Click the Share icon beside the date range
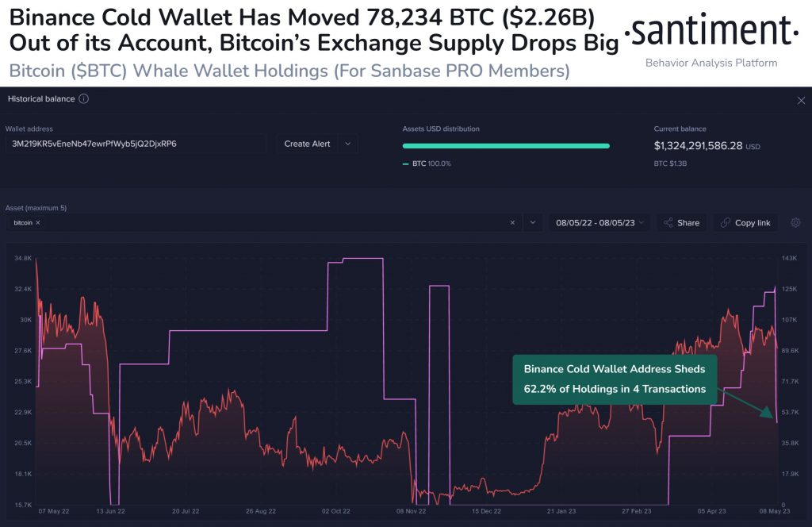Viewport: 812px width, 527px height. pos(669,223)
